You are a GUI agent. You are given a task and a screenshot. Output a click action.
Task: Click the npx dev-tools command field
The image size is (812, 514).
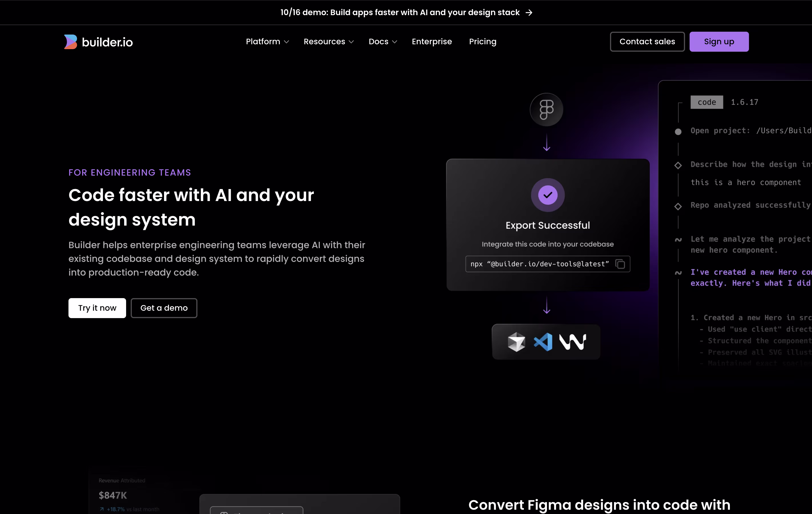tap(548, 264)
